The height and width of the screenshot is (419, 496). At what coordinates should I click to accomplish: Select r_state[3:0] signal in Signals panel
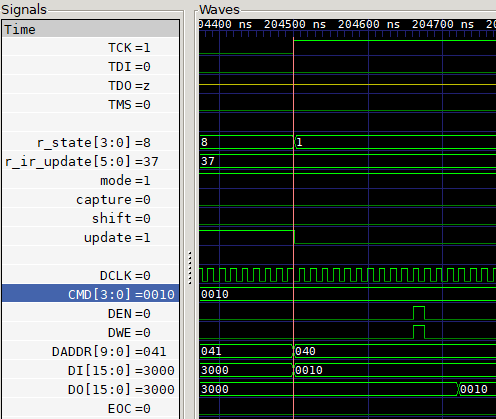[91, 143]
